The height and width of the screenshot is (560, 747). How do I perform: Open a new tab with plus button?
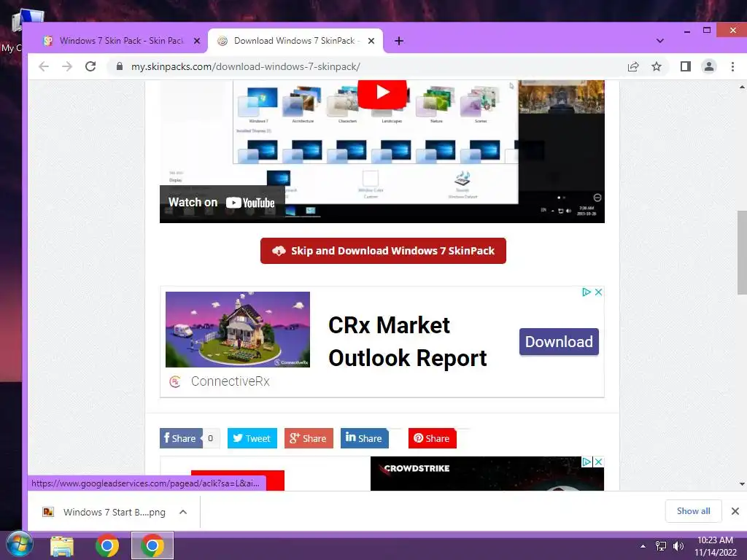399,41
